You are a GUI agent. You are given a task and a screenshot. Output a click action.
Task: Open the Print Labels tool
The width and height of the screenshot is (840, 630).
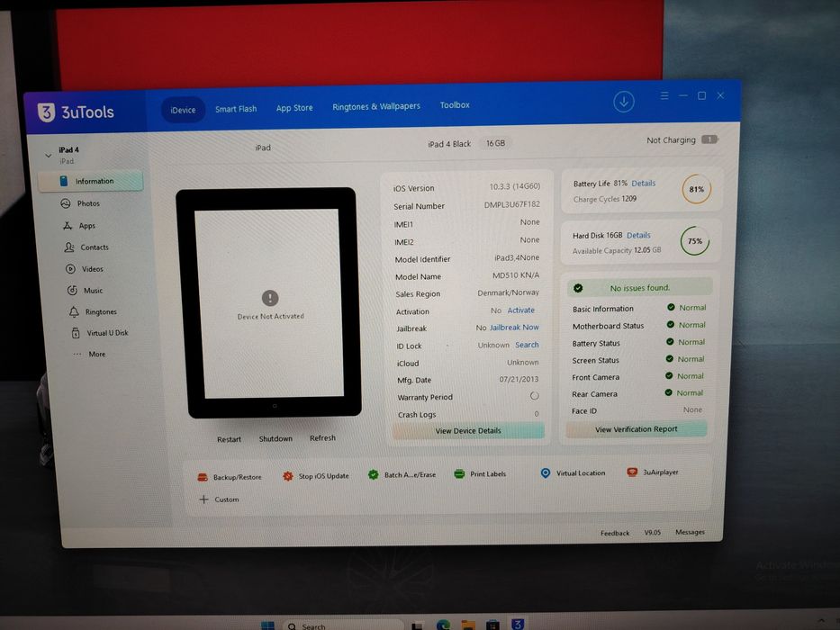(480, 474)
